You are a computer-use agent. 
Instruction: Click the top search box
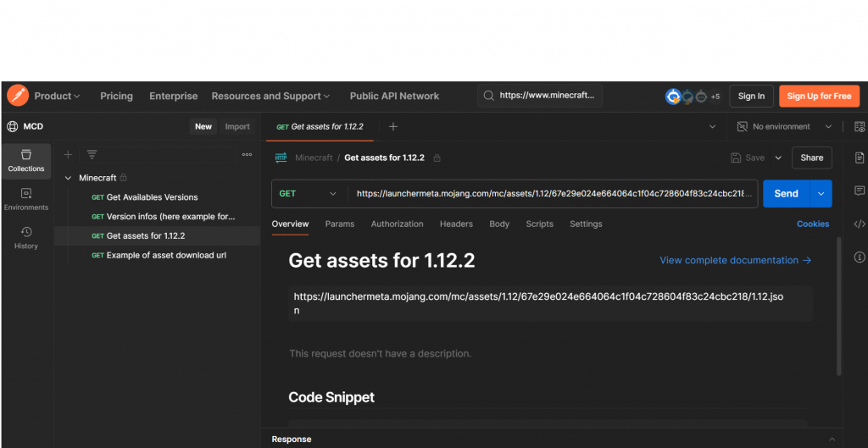coord(540,96)
